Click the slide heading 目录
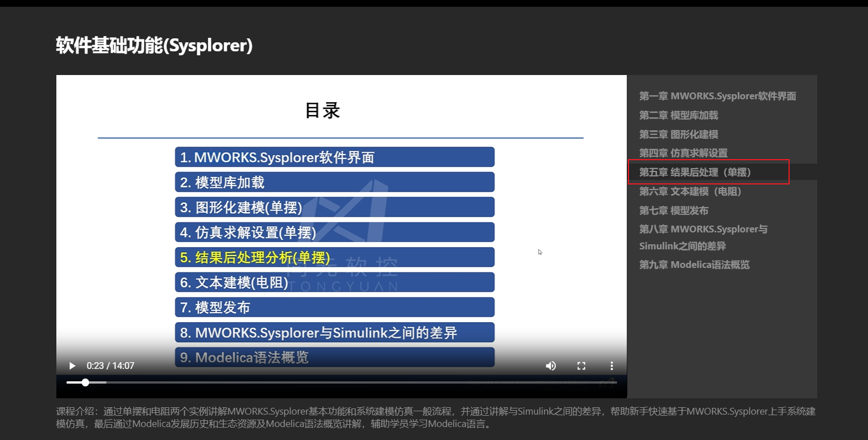 pos(322,111)
